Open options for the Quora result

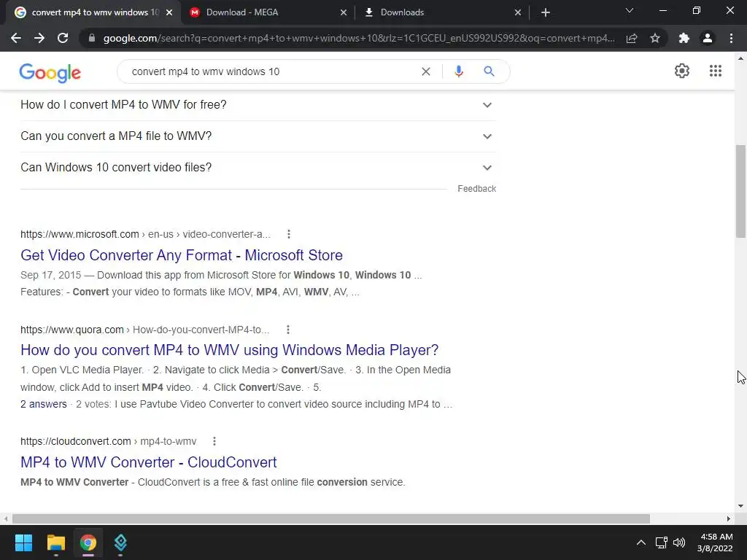[x=287, y=330]
